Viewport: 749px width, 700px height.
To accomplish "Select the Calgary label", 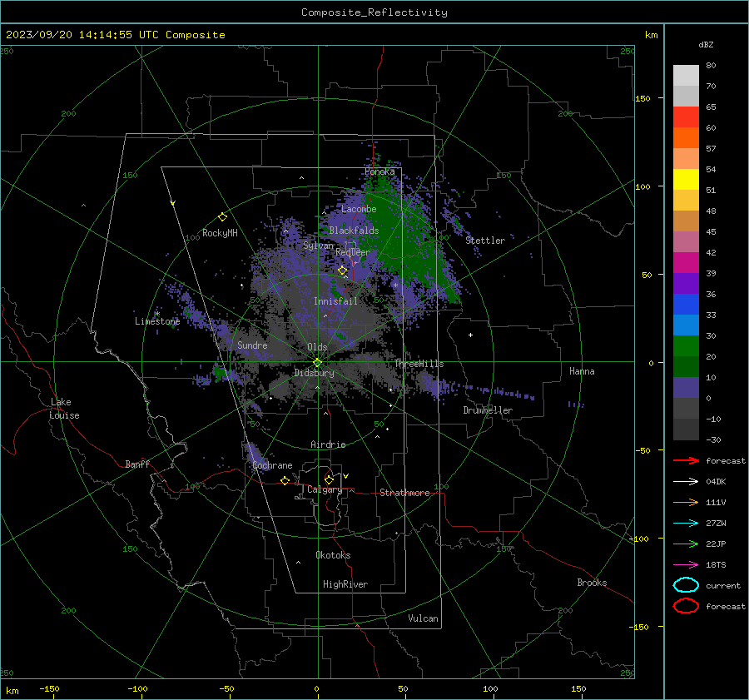I will click(x=325, y=489).
